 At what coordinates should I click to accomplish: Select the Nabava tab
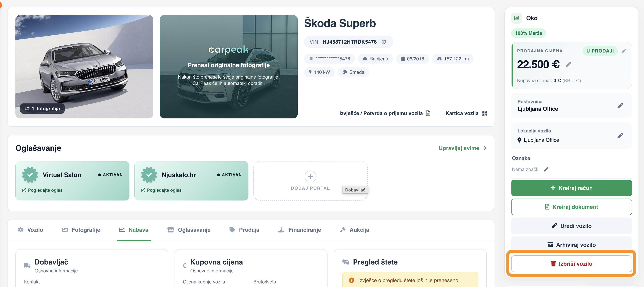tap(133, 230)
